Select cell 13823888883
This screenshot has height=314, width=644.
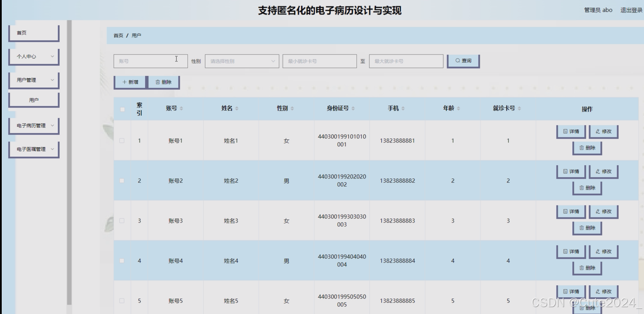[397, 221]
